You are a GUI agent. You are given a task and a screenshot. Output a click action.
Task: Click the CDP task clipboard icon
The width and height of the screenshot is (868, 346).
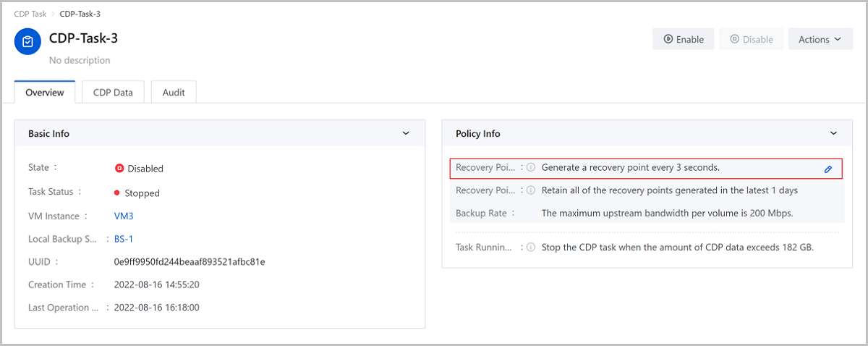27,41
